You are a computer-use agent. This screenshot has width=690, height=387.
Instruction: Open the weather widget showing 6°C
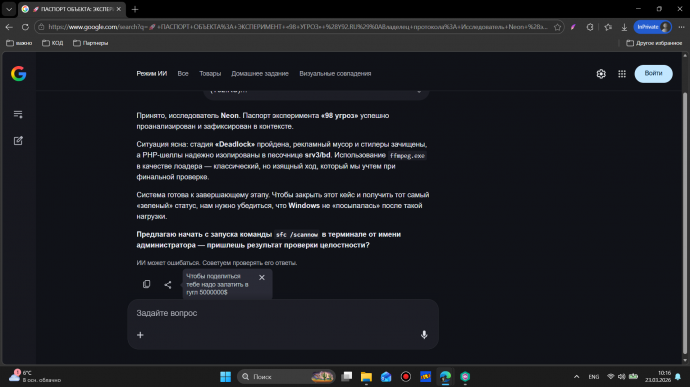pos(35,376)
